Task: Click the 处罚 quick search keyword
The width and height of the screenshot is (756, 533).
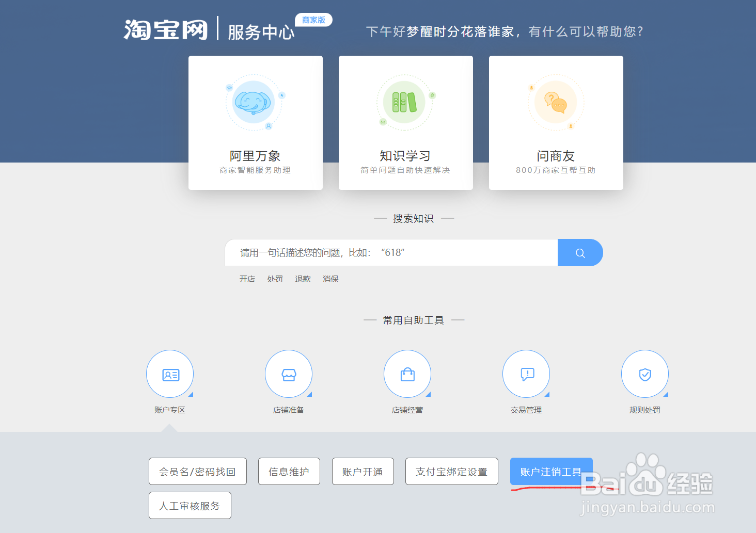Action: 275,279
